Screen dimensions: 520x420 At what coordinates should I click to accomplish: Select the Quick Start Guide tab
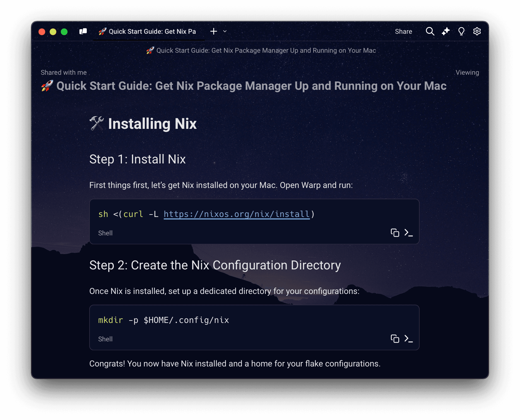(x=148, y=31)
